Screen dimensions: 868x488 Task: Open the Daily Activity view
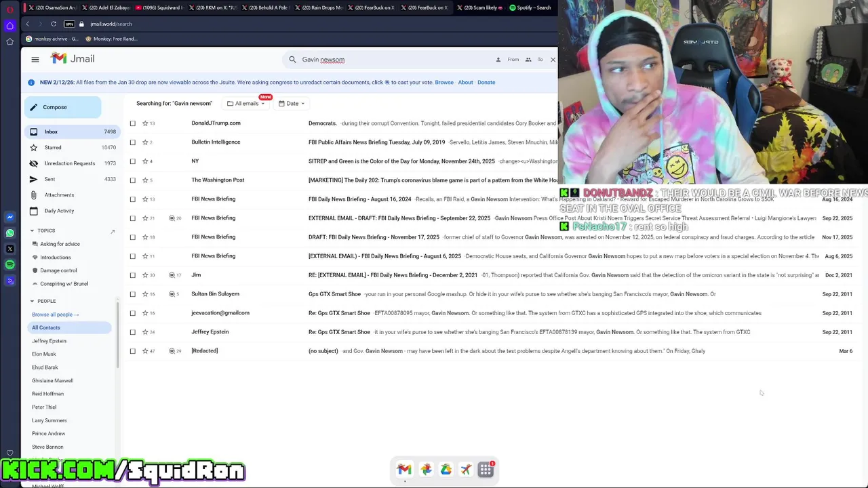click(71, 211)
